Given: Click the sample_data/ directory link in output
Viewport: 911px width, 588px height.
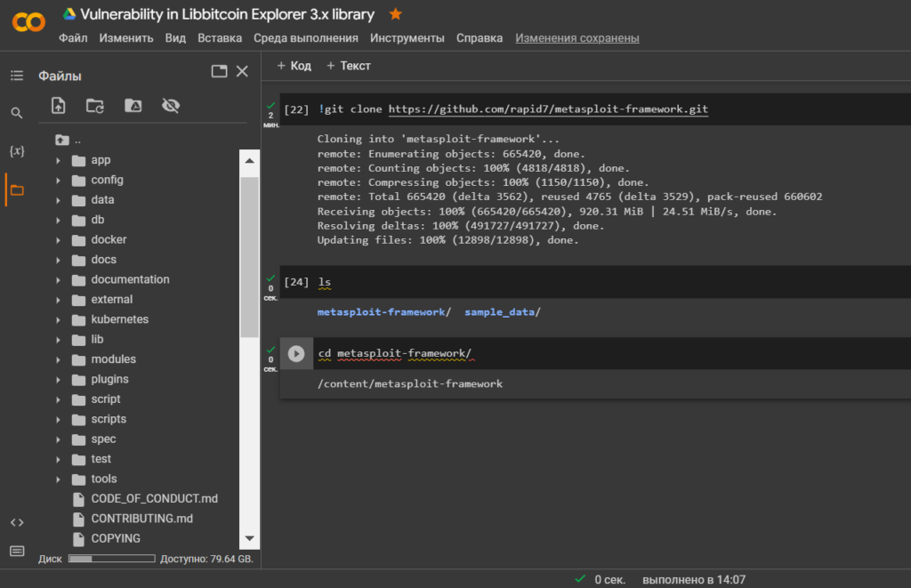Looking at the screenshot, I should click(502, 312).
